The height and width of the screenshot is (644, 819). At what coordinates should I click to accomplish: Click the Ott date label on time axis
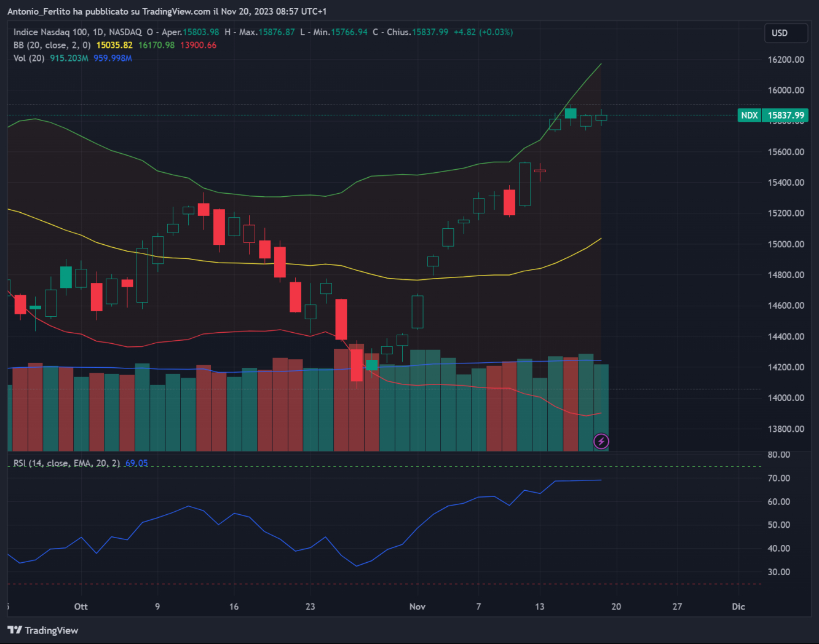coord(81,606)
